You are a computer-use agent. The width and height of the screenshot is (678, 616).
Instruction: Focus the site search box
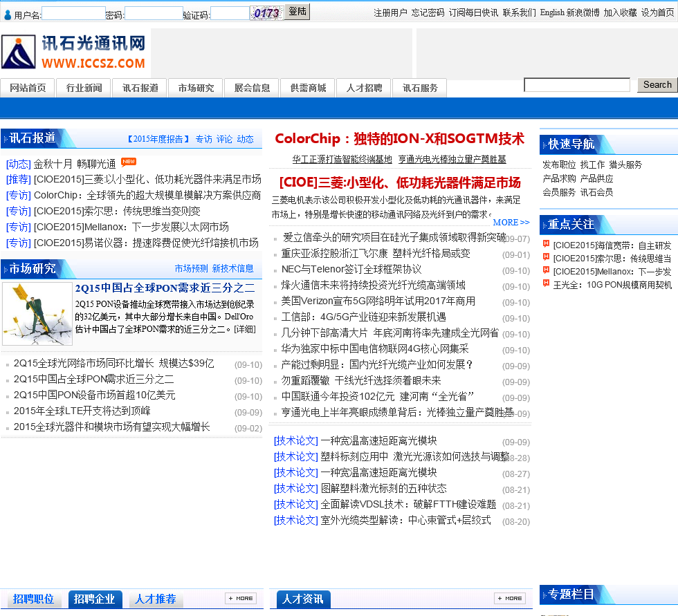577,84
